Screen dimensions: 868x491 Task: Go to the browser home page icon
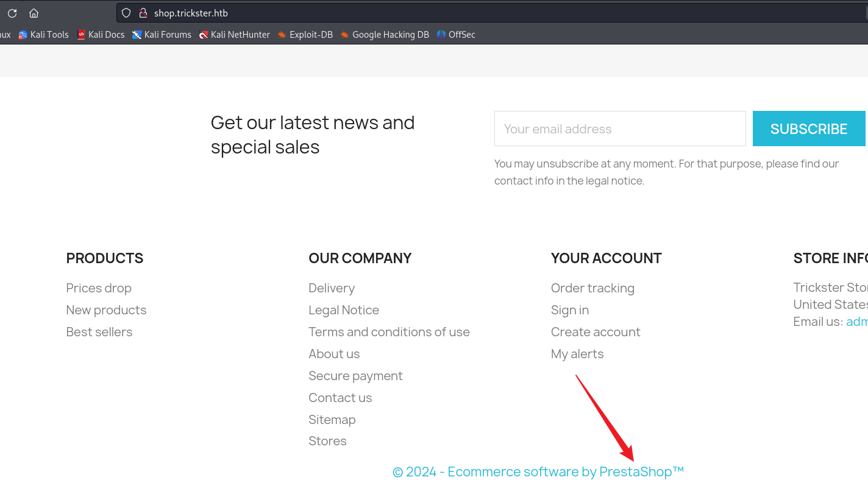(34, 13)
